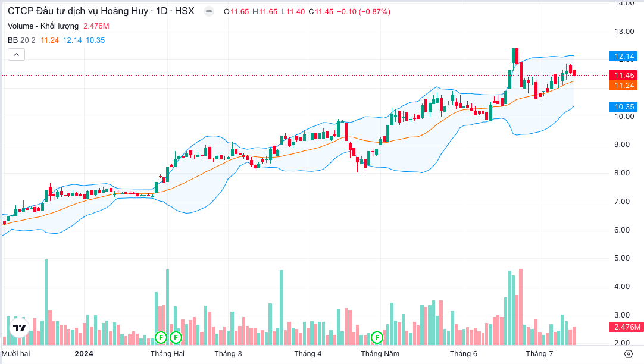Click the 5.00 price scale value
The width and height of the screenshot is (644, 364).
[622, 258]
